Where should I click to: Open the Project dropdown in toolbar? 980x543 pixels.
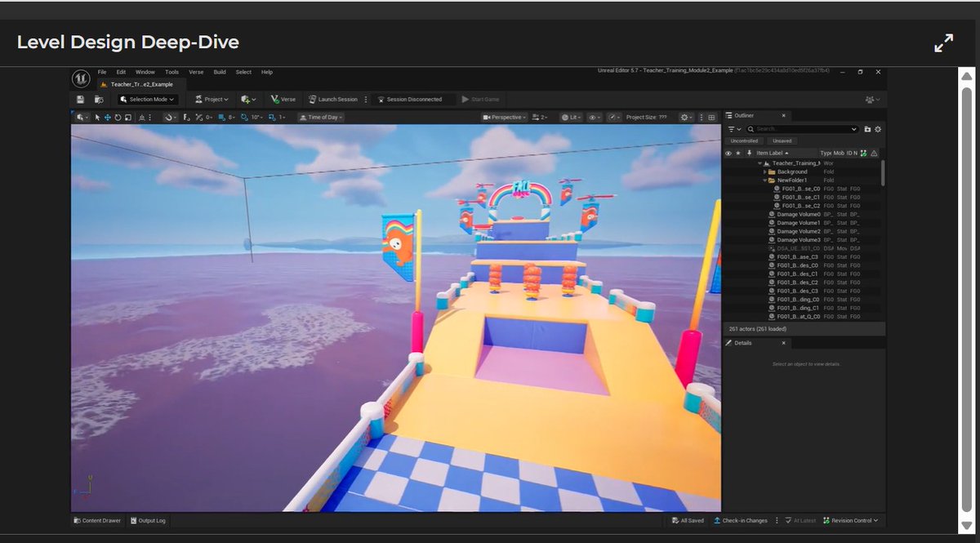click(212, 100)
